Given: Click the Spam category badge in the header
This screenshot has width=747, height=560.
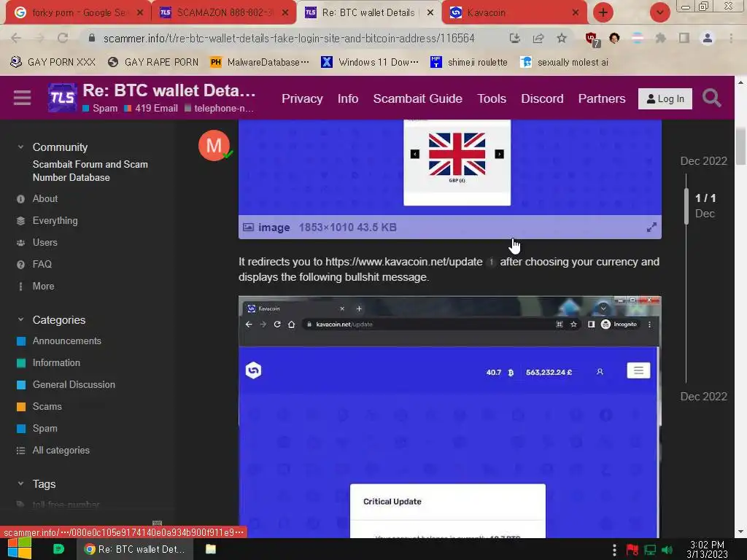Looking at the screenshot, I should (x=100, y=108).
